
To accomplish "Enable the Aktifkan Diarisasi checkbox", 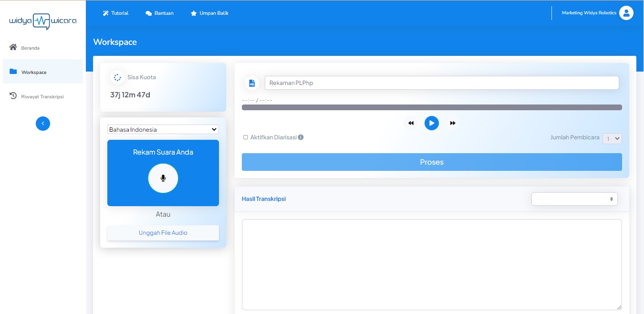I will (x=246, y=137).
